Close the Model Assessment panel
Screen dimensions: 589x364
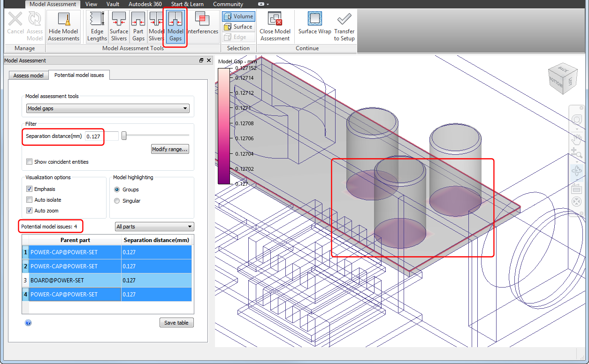coord(208,61)
